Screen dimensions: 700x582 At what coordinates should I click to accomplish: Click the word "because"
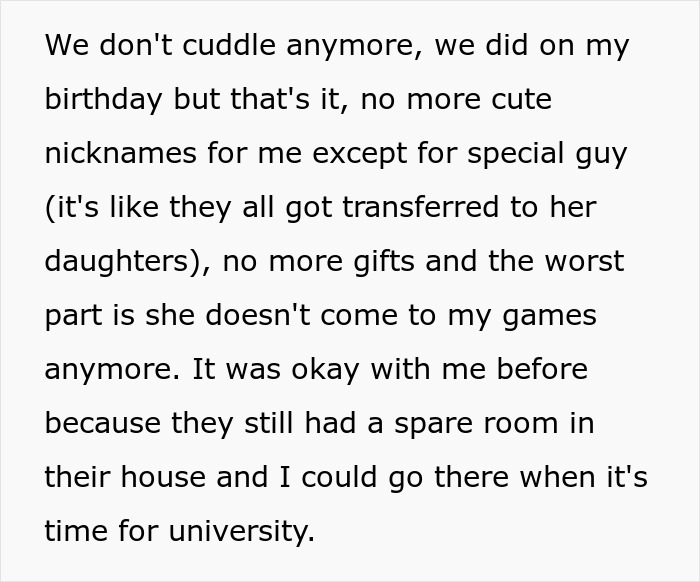point(103,423)
